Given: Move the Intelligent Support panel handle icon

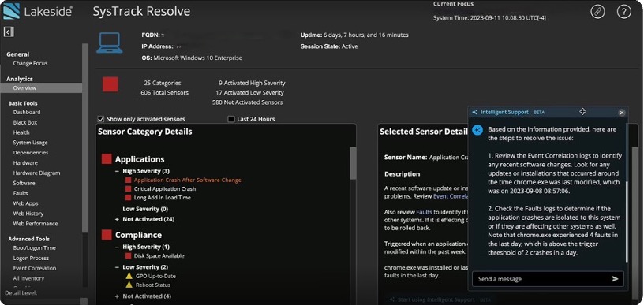Looking at the screenshot, I should coord(582,111).
